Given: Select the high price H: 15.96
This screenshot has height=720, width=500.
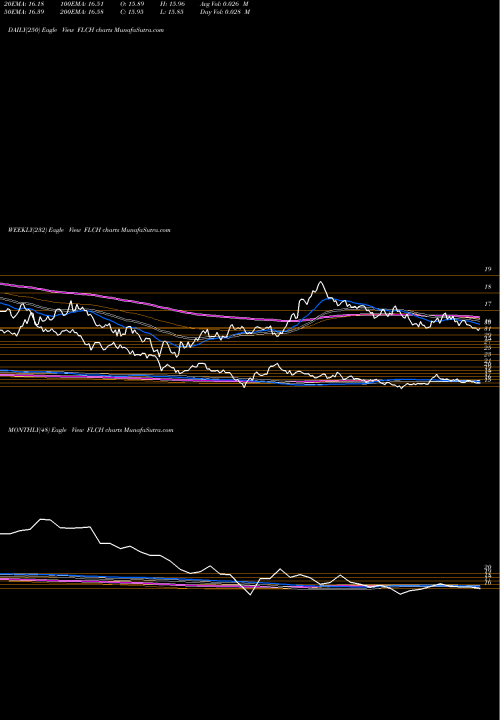Looking at the screenshot, I should click(172, 3).
